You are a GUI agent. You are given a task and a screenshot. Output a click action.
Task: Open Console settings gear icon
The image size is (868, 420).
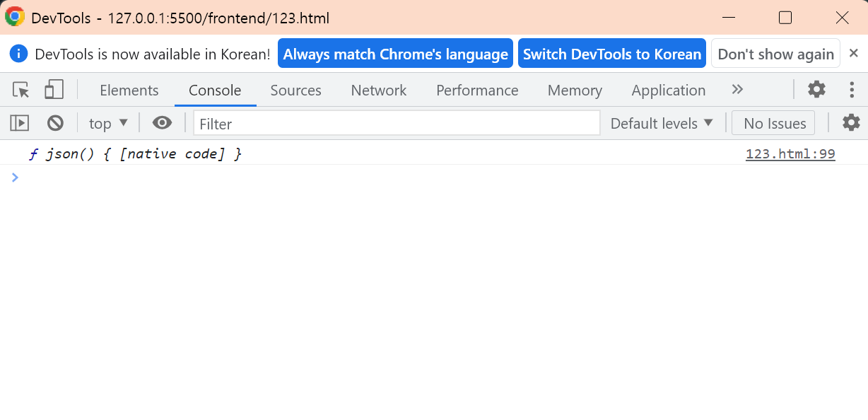851,122
